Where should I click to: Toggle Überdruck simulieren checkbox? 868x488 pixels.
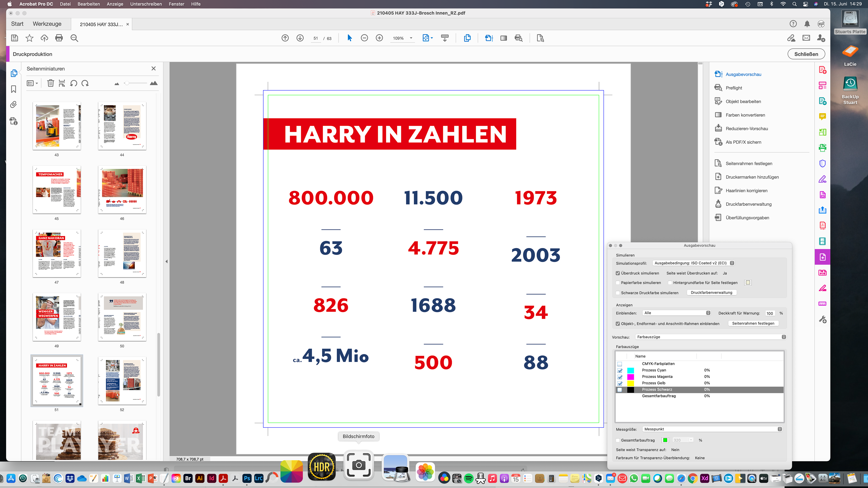618,273
